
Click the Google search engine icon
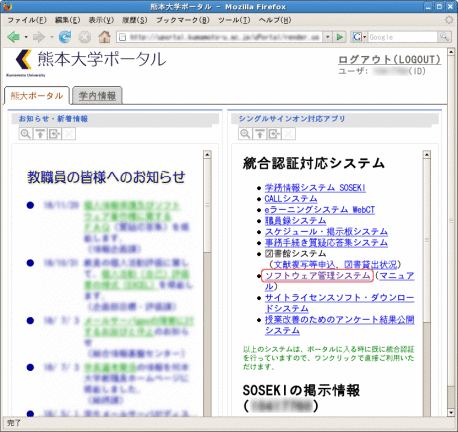point(357,37)
